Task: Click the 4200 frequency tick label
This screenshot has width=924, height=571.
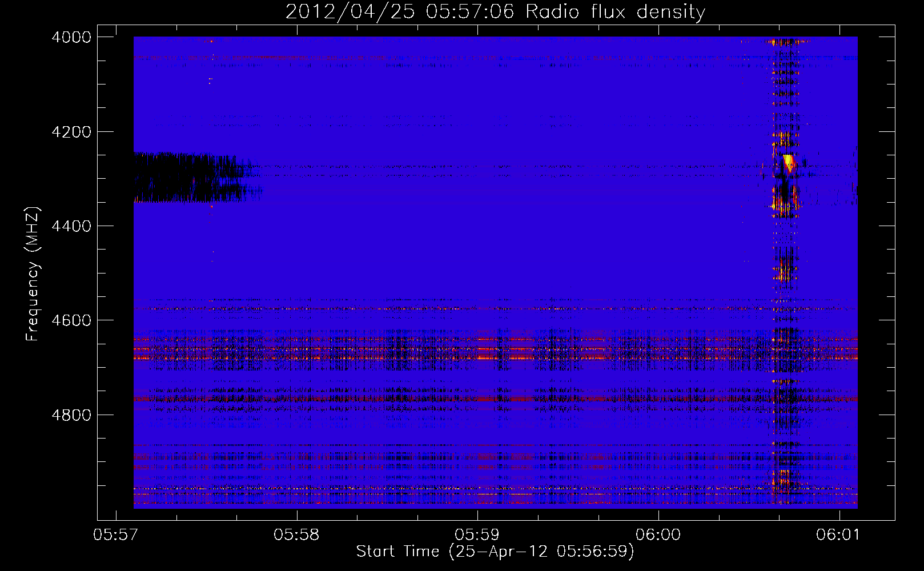Action: coord(71,132)
